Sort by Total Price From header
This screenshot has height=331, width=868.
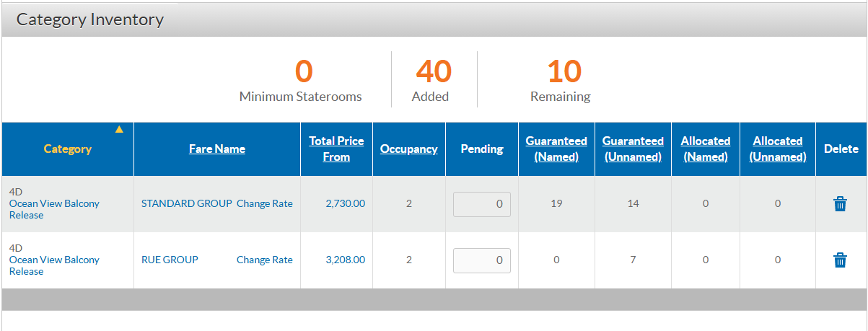point(336,149)
